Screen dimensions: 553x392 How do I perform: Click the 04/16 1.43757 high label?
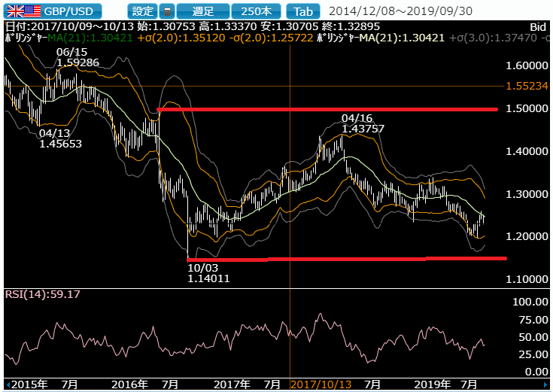(x=363, y=123)
